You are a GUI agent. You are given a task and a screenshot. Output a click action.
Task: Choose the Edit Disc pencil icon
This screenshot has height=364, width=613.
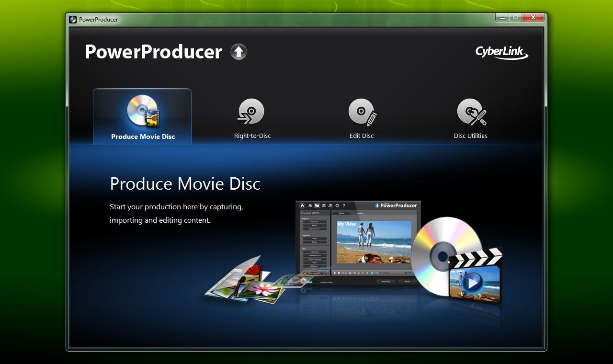pyautogui.click(x=362, y=112)
